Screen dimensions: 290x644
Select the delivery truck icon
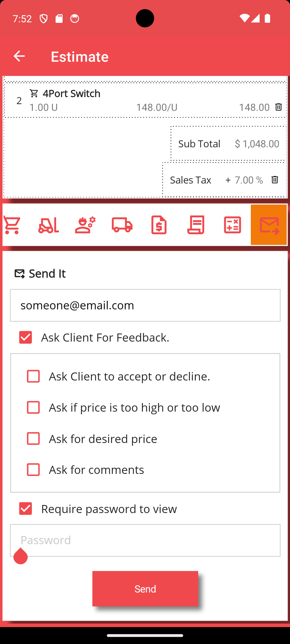click(122, 225)
